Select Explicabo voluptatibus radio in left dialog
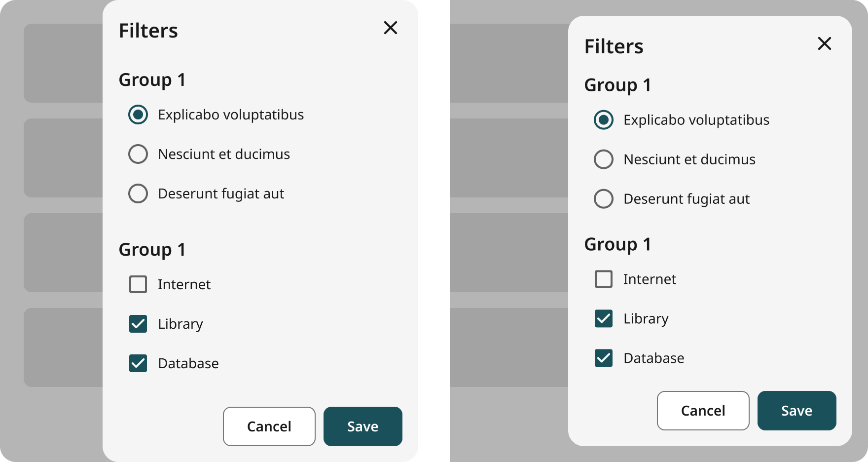Viewport: 868px width, 462px height. (138, 115)
